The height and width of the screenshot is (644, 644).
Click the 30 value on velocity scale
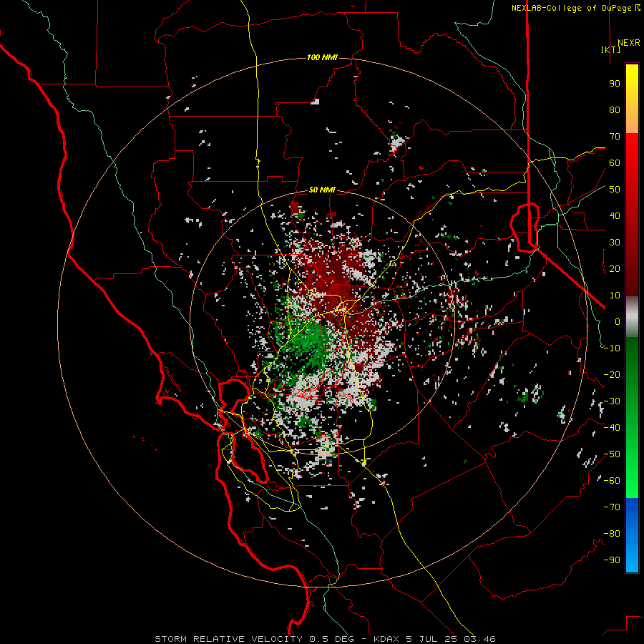pyautogui.click(x=615, y=243)
